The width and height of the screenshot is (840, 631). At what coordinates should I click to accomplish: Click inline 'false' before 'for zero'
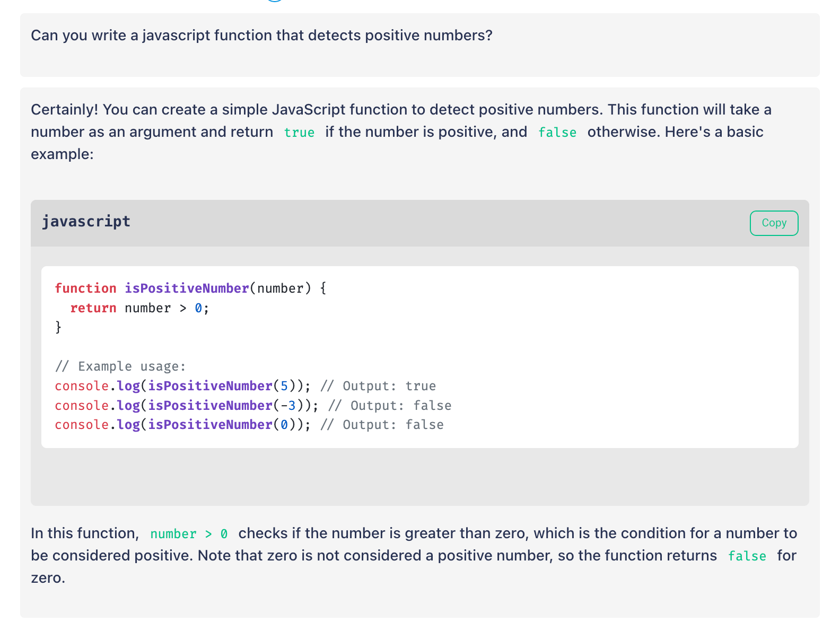747,556
